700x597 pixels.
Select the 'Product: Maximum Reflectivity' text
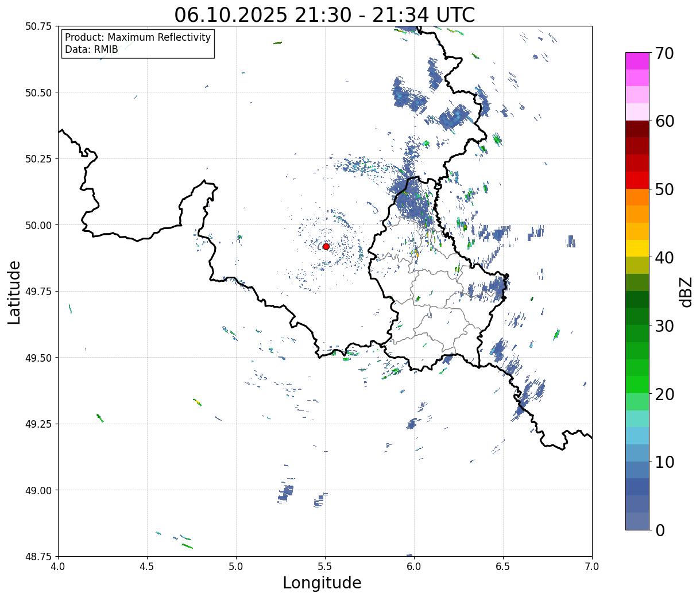pyautogui.click(x=138, y=37)
